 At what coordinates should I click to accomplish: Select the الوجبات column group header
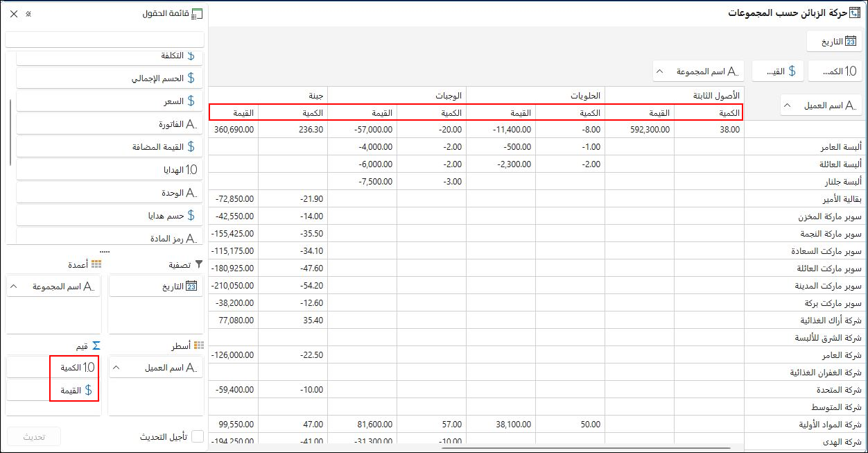[x=397, y=95]
